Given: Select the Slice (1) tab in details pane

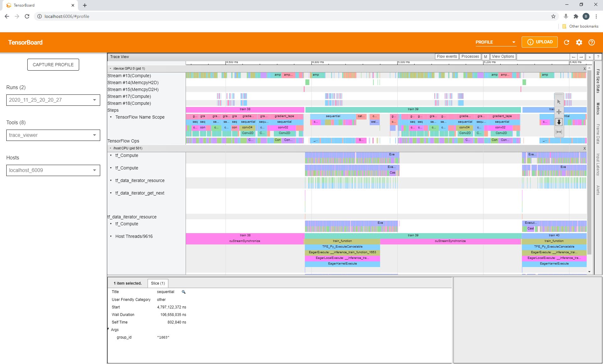Looking at the screenshot, I should [158, 283].
